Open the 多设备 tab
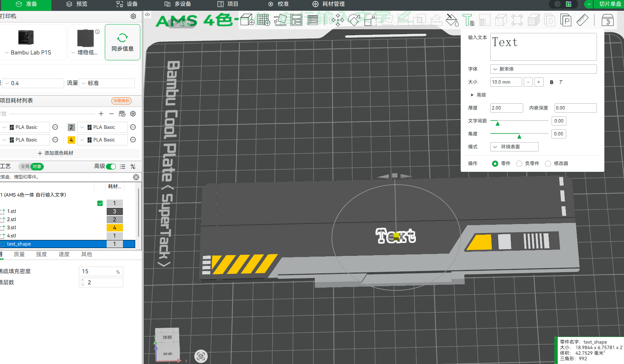 [178, 4]
